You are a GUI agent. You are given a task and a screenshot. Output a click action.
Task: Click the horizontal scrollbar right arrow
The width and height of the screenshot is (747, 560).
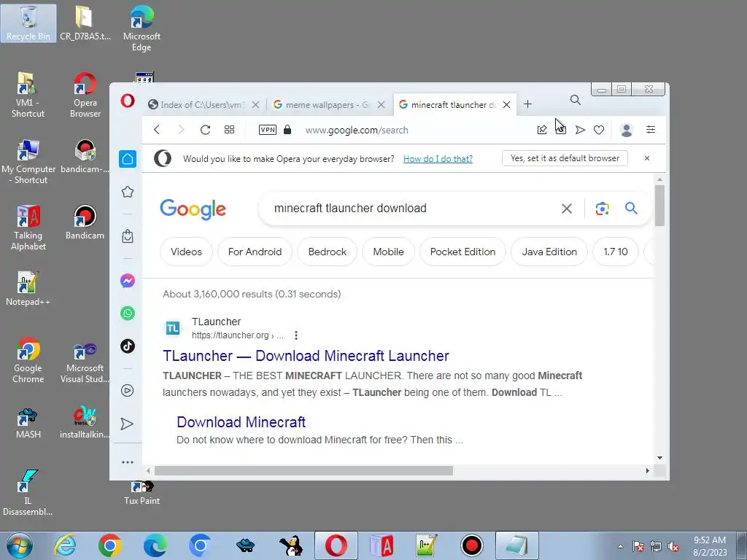click(648, 470)
